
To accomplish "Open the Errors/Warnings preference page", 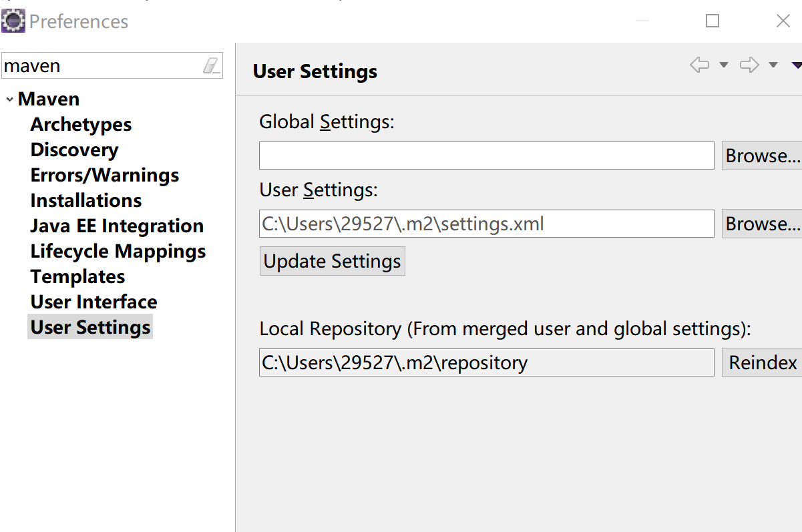I will tap(105, 175).
